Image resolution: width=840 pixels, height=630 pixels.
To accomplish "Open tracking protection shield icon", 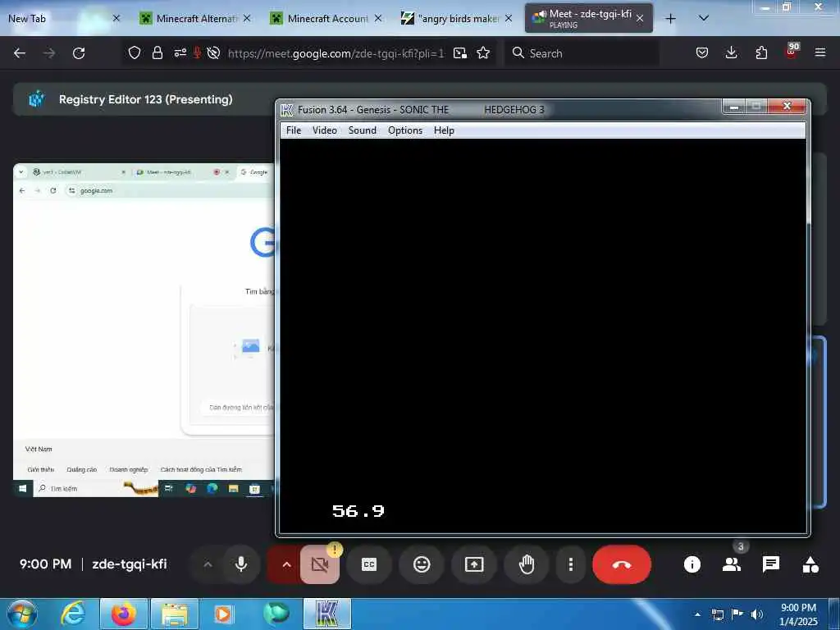I will (135, 52).
